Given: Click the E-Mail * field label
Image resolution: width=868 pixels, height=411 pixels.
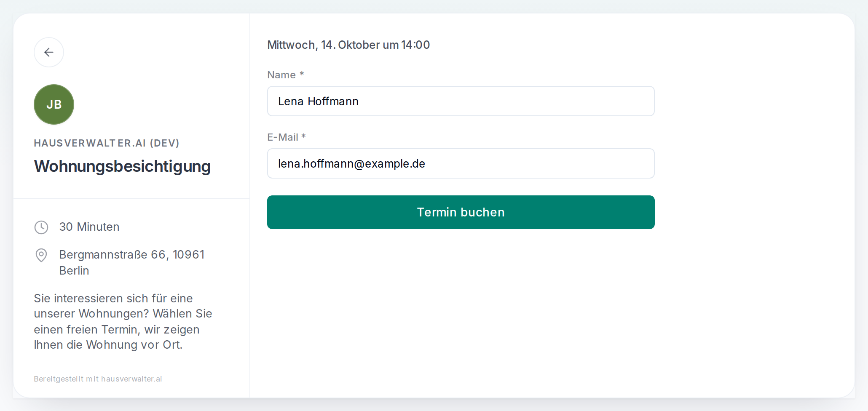Looking at the screenshot, I should [x=287, y=137].
